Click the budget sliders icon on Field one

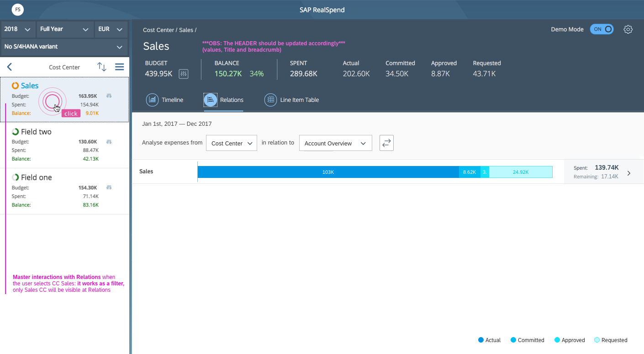point(109,188)
